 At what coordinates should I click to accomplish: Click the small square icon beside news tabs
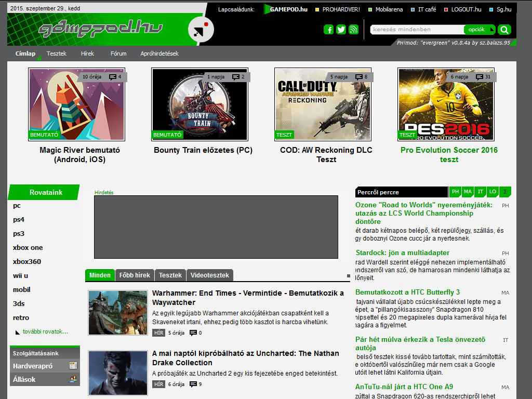[349, 276]
